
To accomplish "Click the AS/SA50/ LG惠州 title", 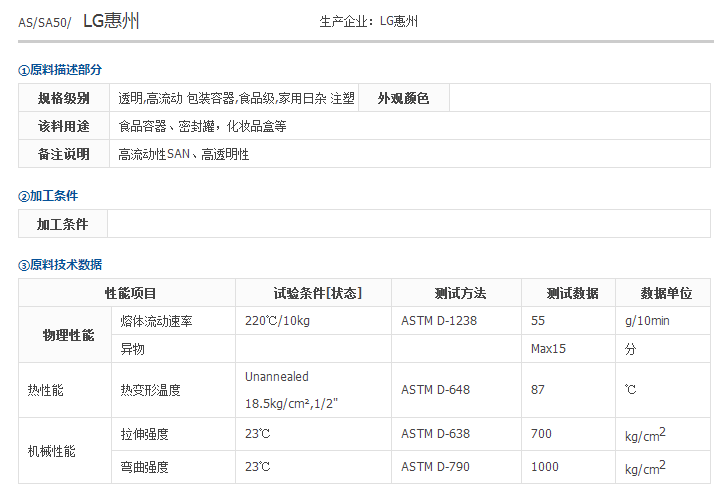I will pos(79,21).
